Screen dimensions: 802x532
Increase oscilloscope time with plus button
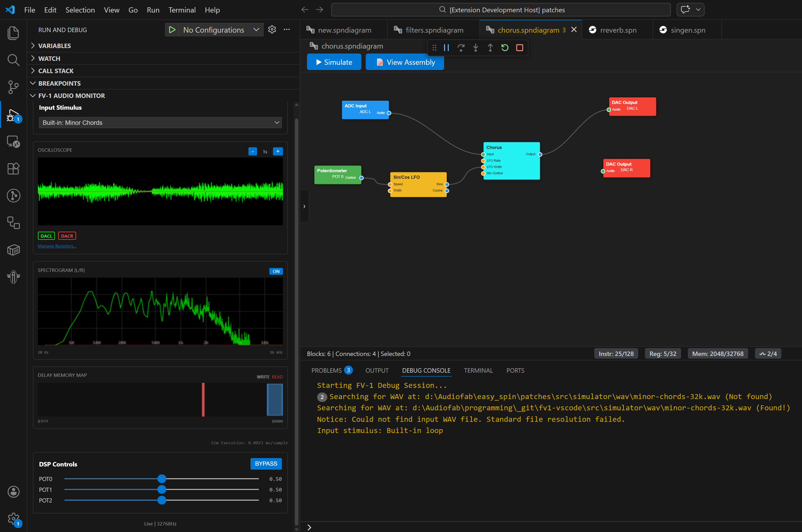[278, 151]
